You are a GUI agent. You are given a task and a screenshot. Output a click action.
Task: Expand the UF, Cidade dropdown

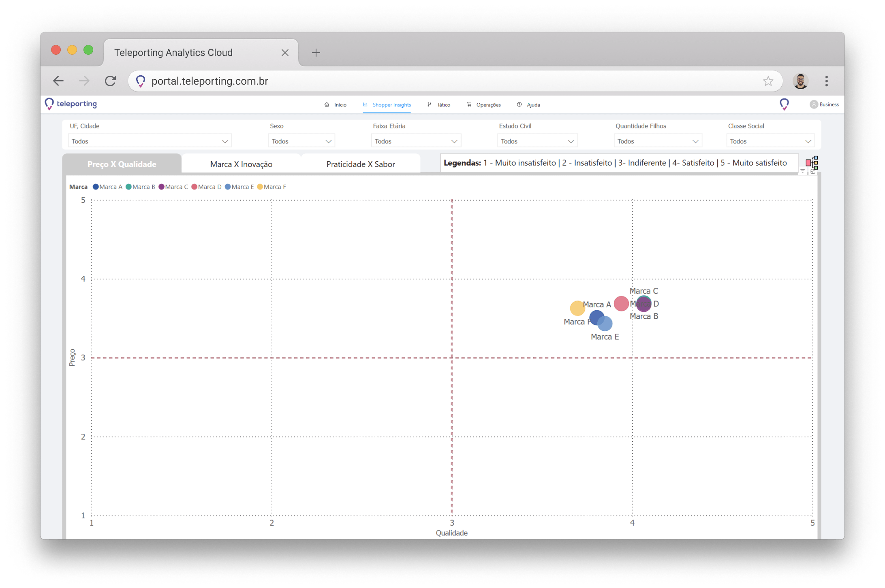click(x=150, y=141)
